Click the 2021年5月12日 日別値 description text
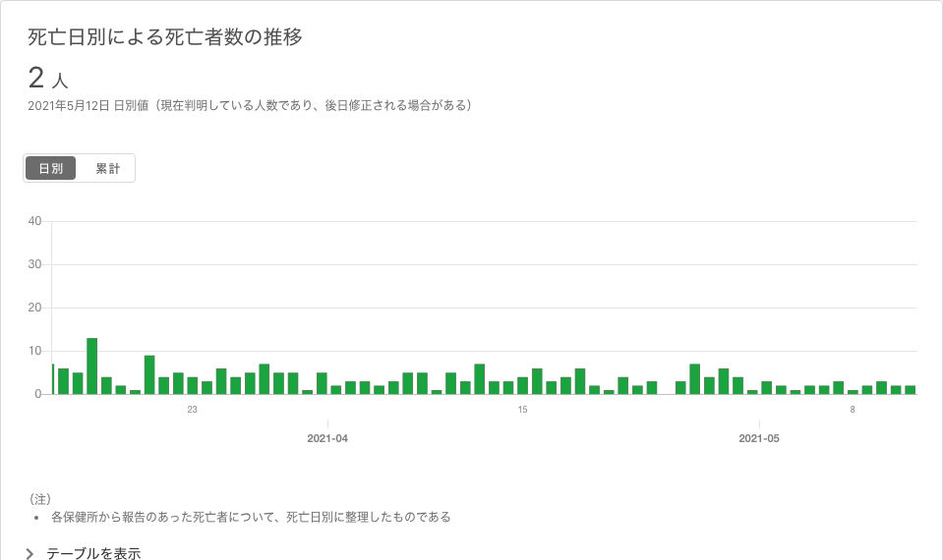Screen dimensions: 943x560 click(250, 105)
